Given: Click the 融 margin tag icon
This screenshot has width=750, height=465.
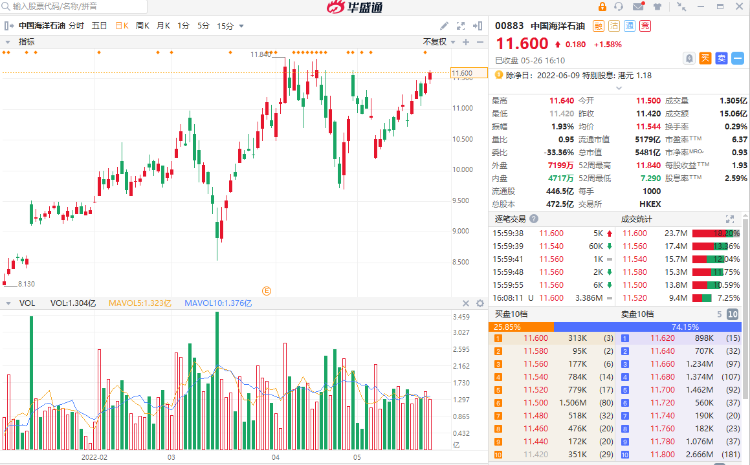Looking at the screenshot, I should tap(598, 26).
